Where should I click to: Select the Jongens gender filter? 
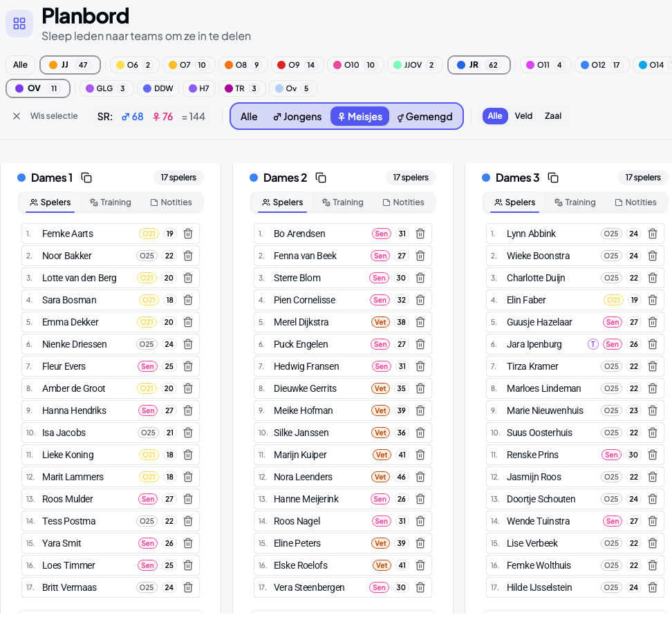click(x=297, y=117)
